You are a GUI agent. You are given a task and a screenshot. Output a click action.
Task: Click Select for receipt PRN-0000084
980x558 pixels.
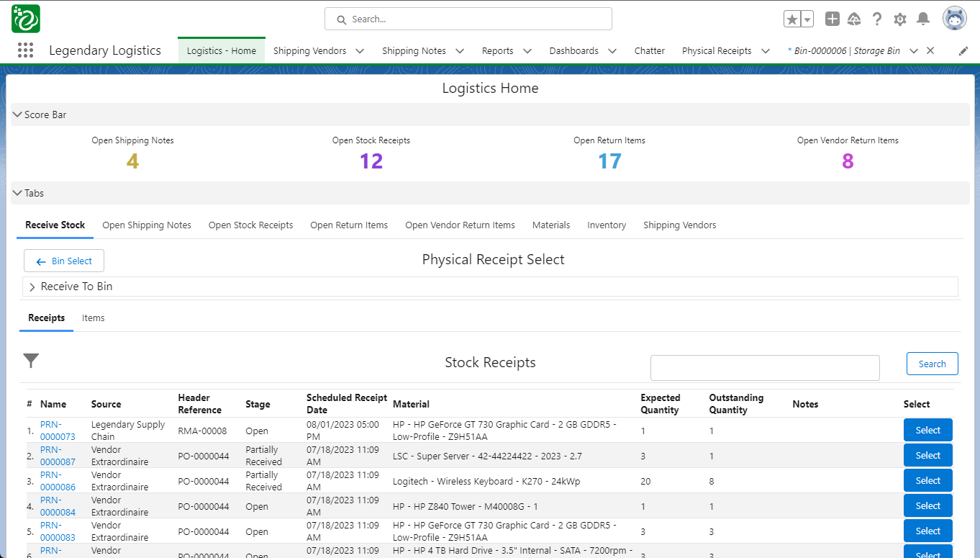[x=928, y=506]
